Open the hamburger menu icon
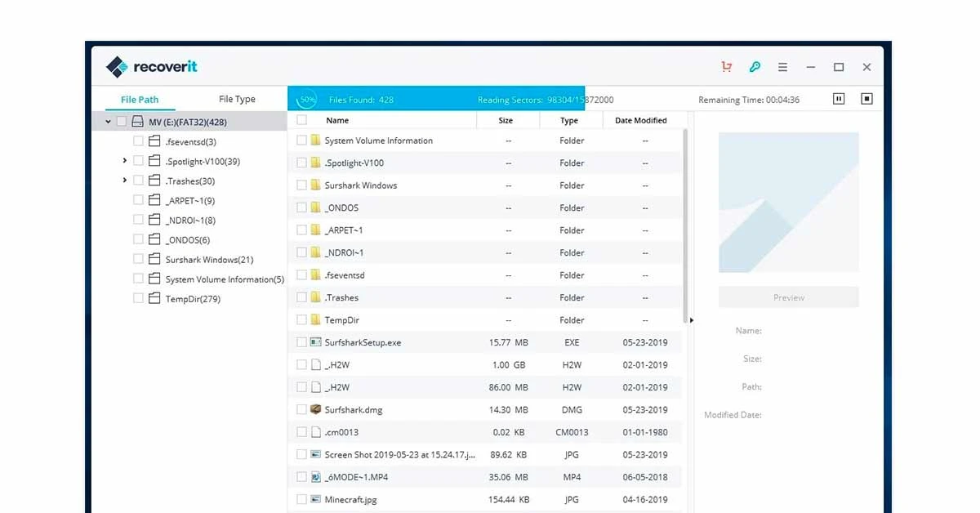The image size is (980, 513). (782, 67)
